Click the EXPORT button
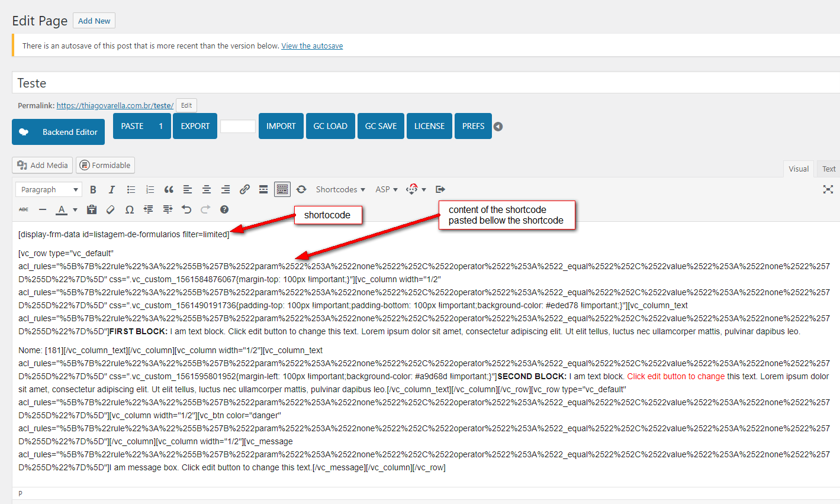This screenshot has height=504, width=840. [x=195, y=126]
